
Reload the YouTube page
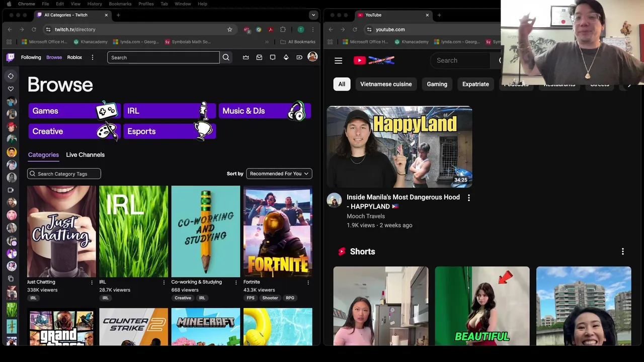(x=355, y=30)
